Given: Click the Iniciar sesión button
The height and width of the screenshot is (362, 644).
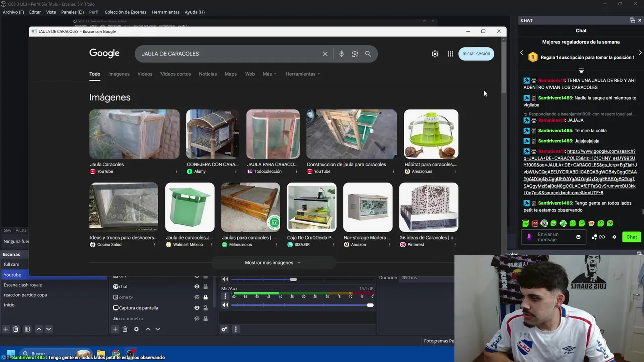Looking at the screenshot, I should tap(476, 54).
